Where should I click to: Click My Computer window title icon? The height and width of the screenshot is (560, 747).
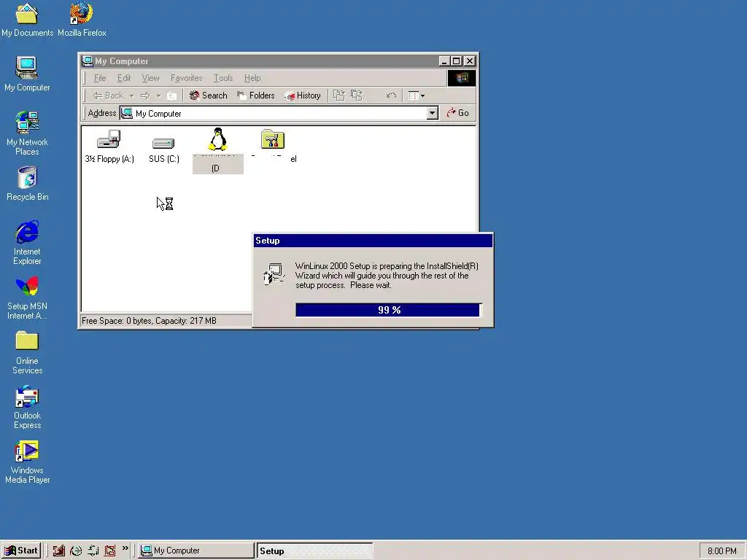88,61
